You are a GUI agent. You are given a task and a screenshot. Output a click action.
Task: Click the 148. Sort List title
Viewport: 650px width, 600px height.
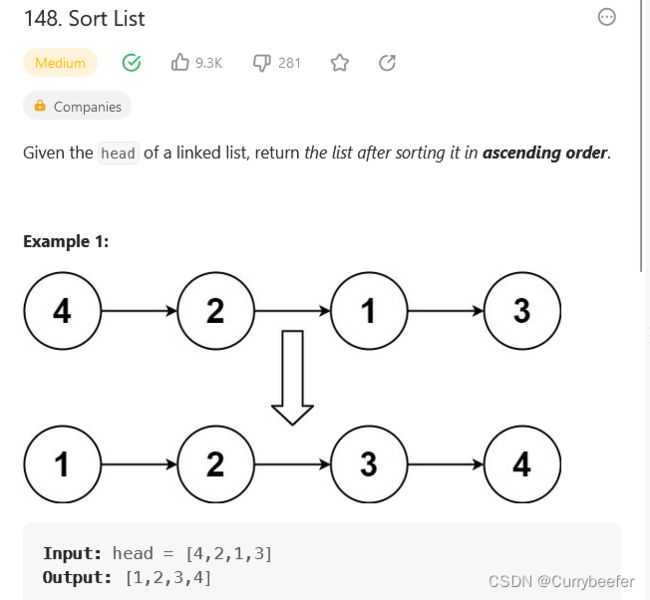[x=85, y=19]
